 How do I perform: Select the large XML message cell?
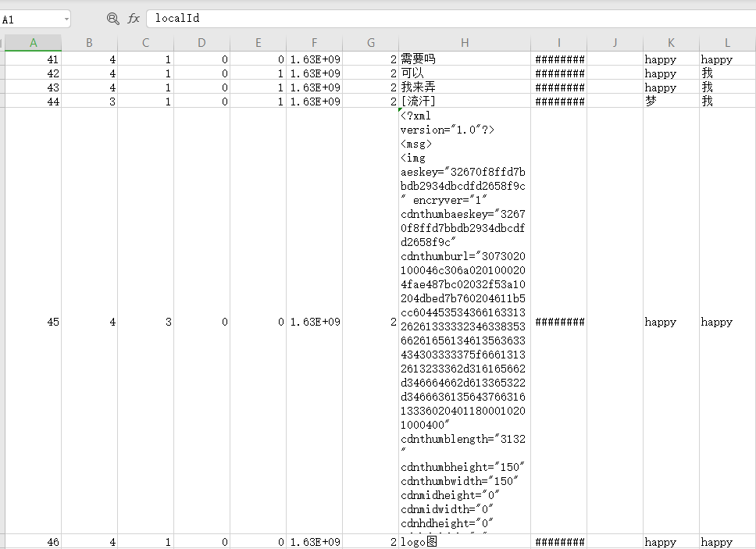(465, 321)
